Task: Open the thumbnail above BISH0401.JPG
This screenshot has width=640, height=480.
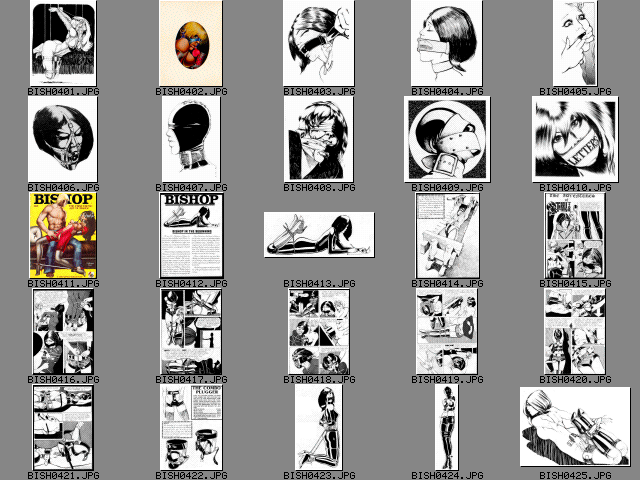Action: pyautogui.click(x=63, y=43)
